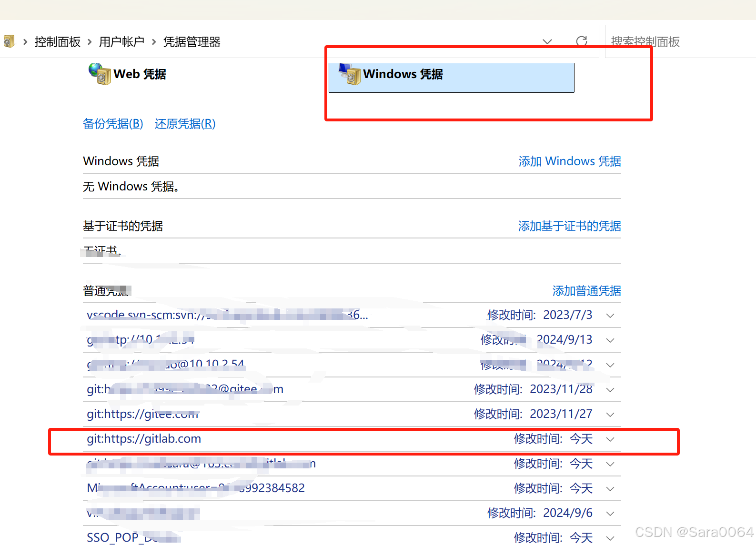
Task: Click the 控制面板 breadcrumb
Action: [58, 42]
